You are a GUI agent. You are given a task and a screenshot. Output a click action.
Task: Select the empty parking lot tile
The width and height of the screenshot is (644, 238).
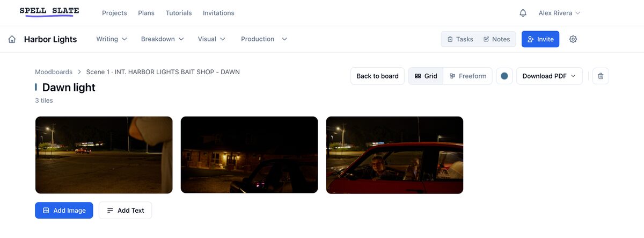[x=104, y=155]
